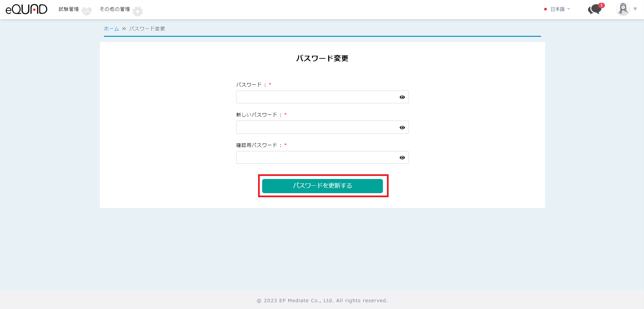644x309 pixels.
Task: Focus the current パスワード input field
Action: point(316,97)
